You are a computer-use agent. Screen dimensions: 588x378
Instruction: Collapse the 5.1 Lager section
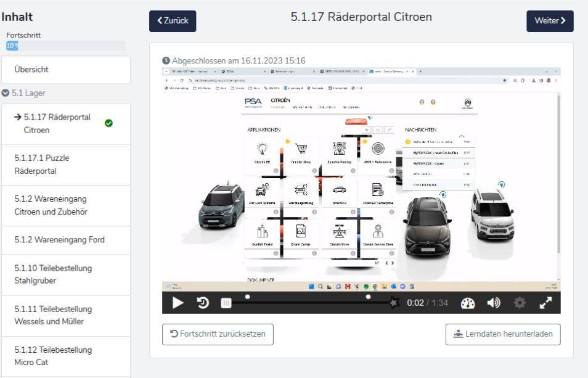click(x=23, y=93)
